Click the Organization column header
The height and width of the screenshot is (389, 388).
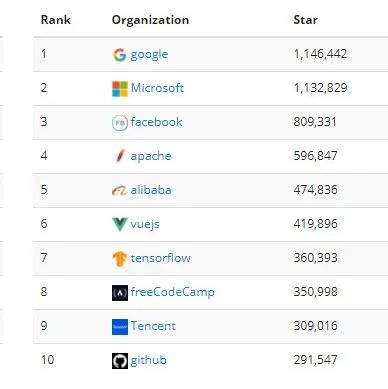[x=150, y=21]
